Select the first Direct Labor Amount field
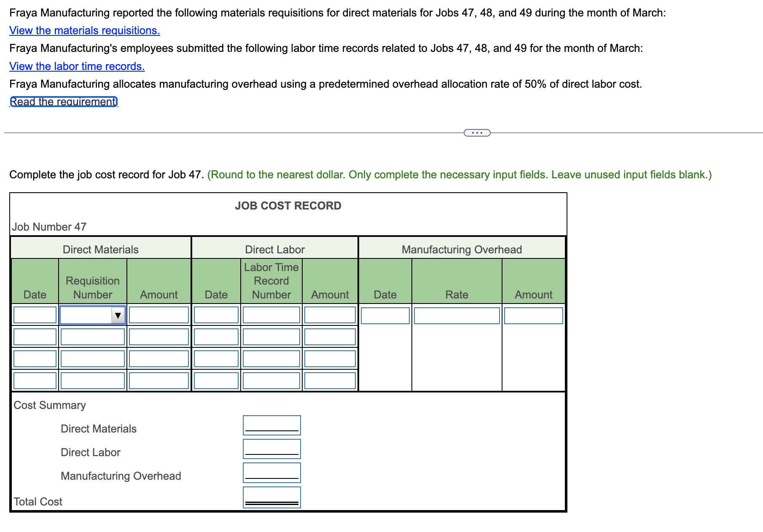The image size is (763, 532). (329, 315)
